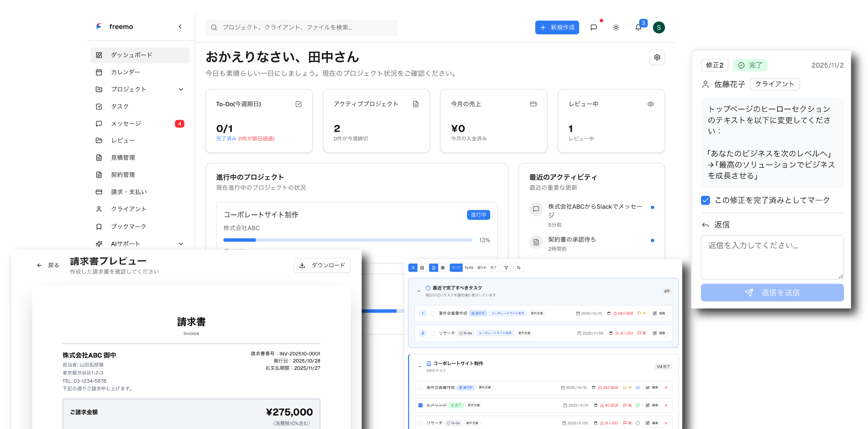Click ダウンロード invoice button
The image size is (868, 429).
pyautogui.click(x=322, y=265)
